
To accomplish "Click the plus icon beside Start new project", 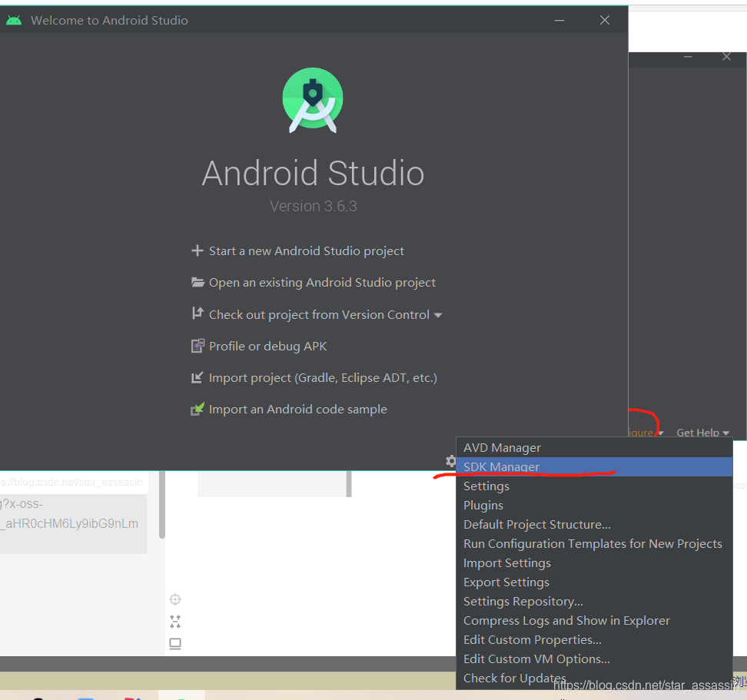I will [198, 250].
